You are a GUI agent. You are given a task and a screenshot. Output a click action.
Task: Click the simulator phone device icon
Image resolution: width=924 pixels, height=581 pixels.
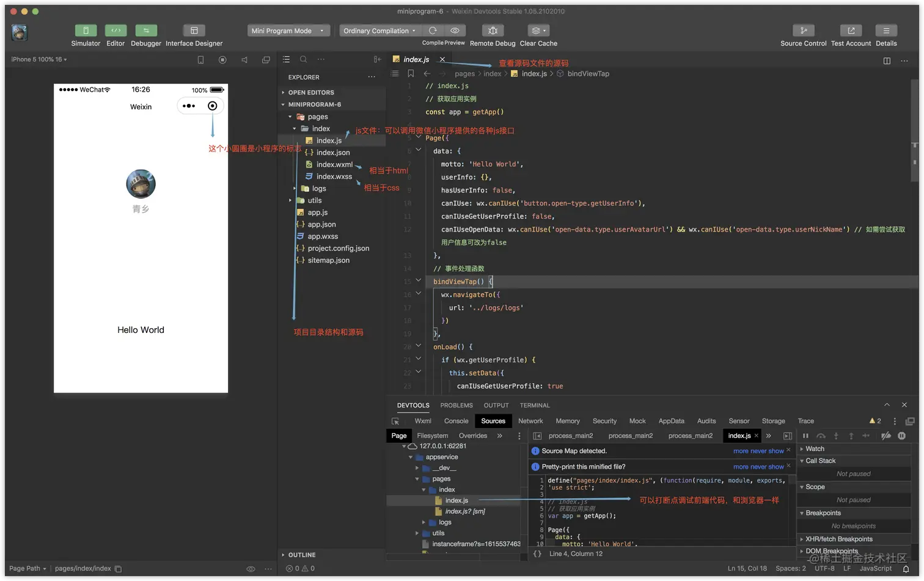(200, 60)
